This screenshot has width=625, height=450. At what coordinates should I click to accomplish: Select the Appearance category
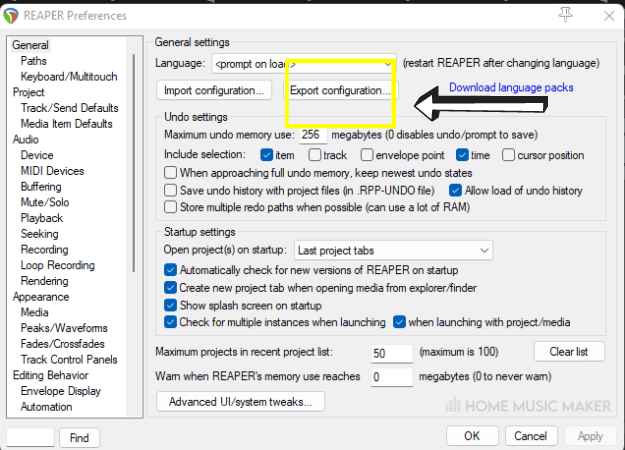point(41,297)
